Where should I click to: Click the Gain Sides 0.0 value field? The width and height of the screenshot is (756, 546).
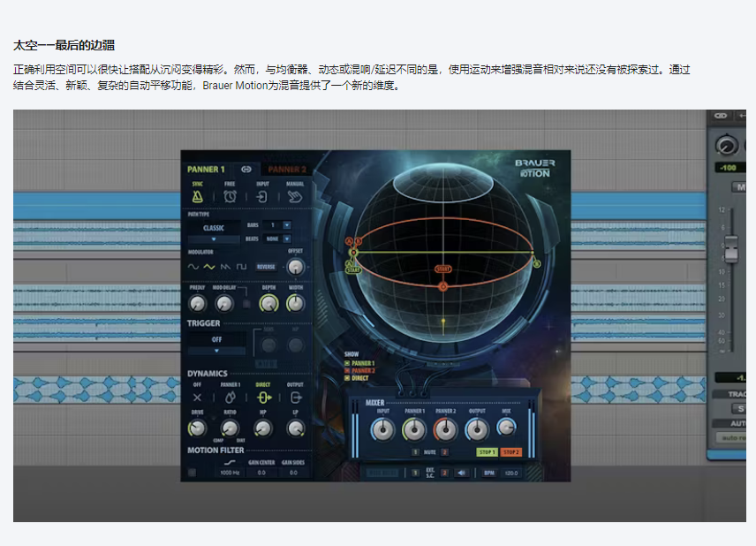pyautogui.click(x=293, y=473)
